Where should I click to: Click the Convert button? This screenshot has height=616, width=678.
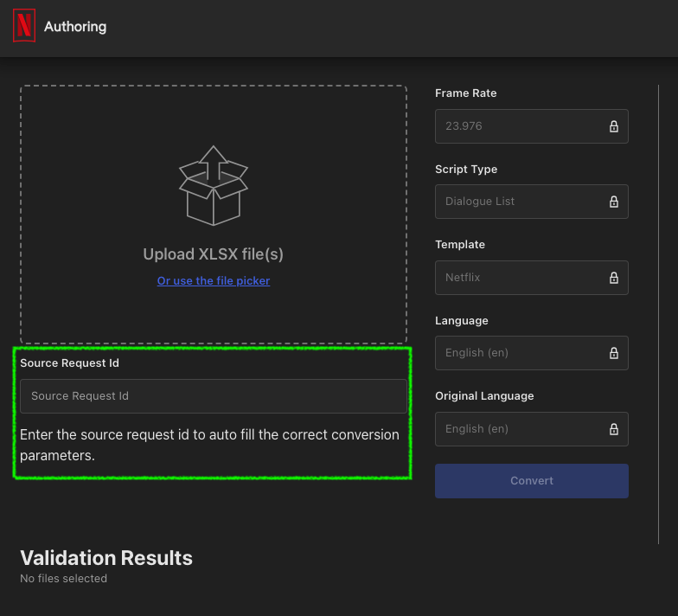point(531,481)
